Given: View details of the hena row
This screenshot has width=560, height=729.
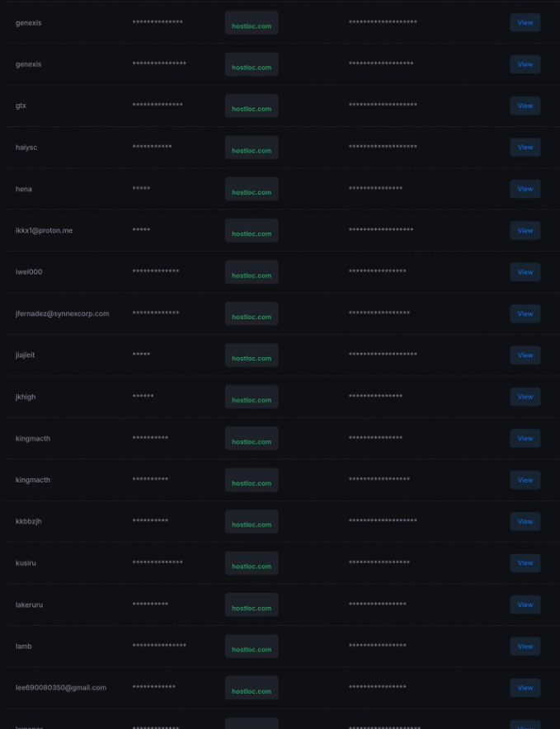Looking at the screenshot, I should click(x=525, y=189).
